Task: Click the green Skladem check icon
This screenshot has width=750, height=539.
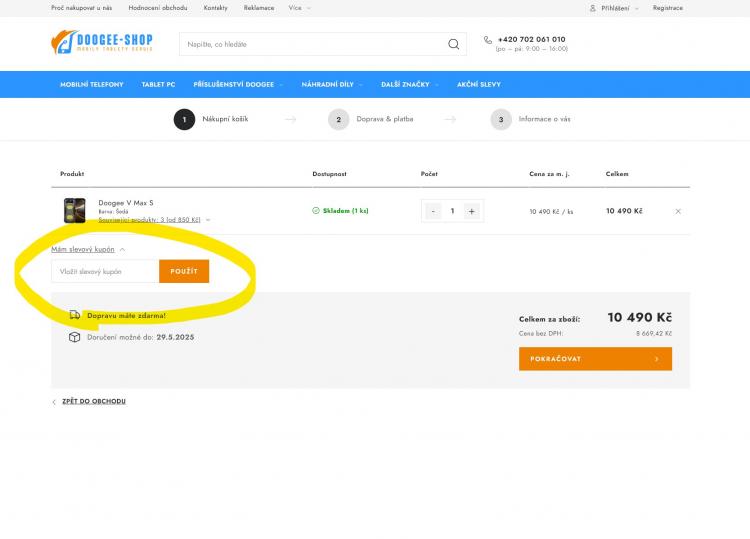Action: click(x=316, y=210)
